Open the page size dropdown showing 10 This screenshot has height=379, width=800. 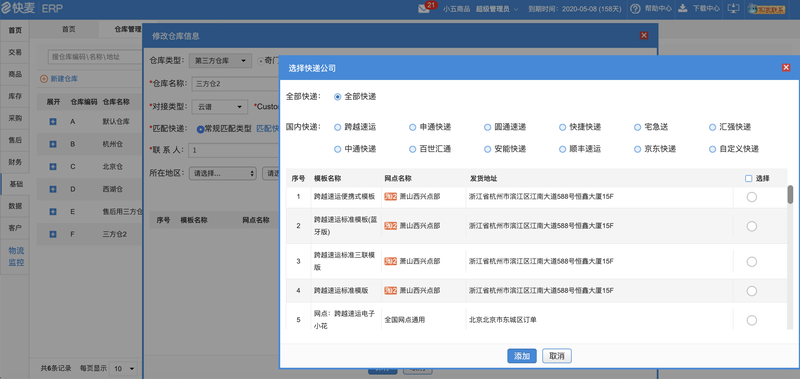[124, 368]
